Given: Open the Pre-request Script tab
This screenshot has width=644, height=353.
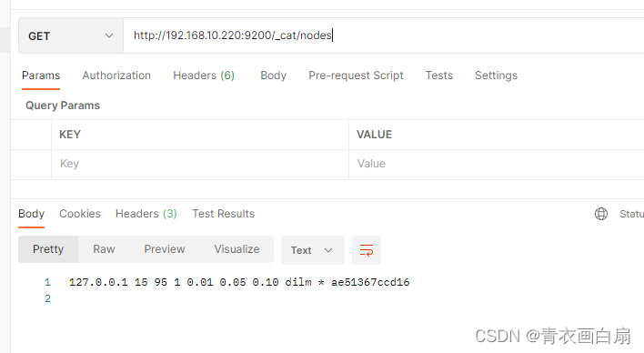Looking at the screenshot, I should [356, 76].
